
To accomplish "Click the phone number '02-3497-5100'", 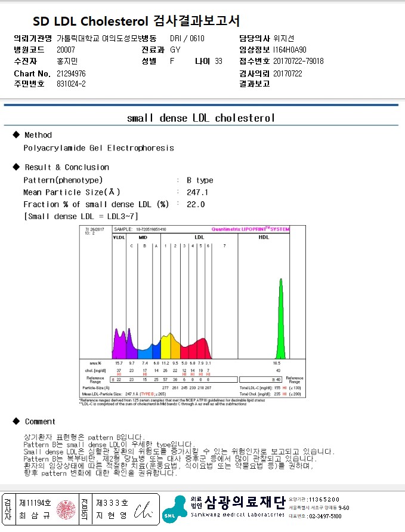I will [x=325, y=516].
